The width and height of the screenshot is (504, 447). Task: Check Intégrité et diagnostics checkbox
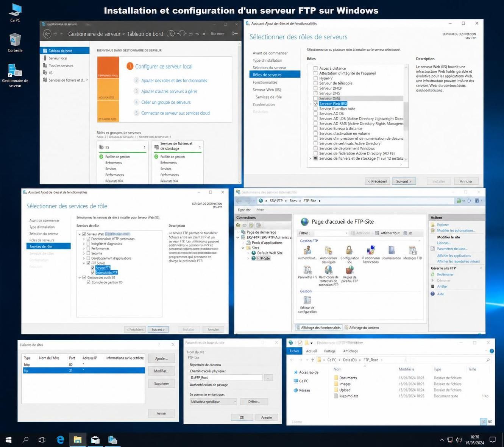tap(88, 244)
